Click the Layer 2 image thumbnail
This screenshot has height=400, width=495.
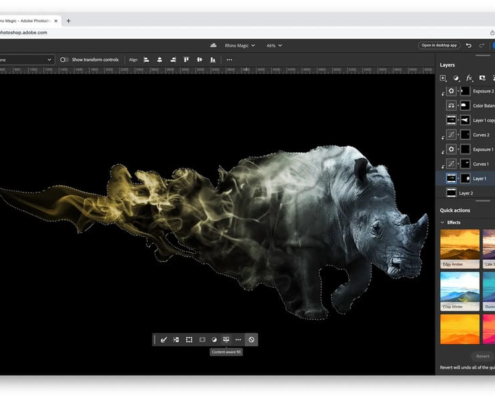pos(451,193)
